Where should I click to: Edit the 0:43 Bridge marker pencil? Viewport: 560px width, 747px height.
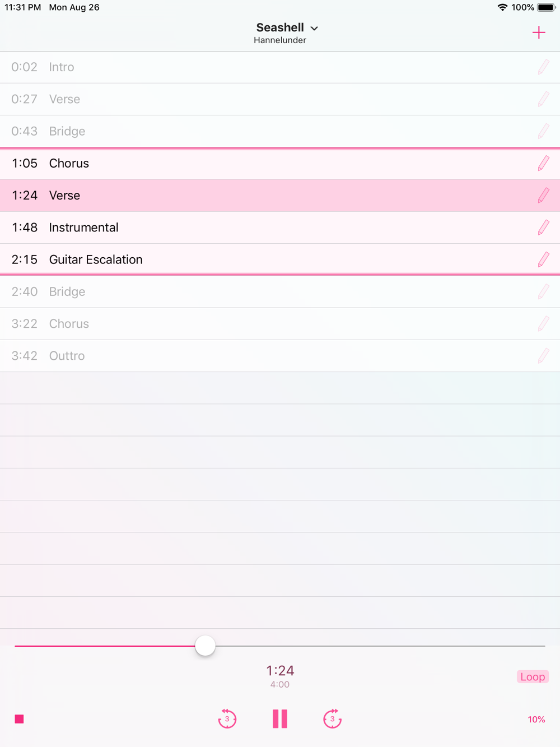(x=543, y=131)
